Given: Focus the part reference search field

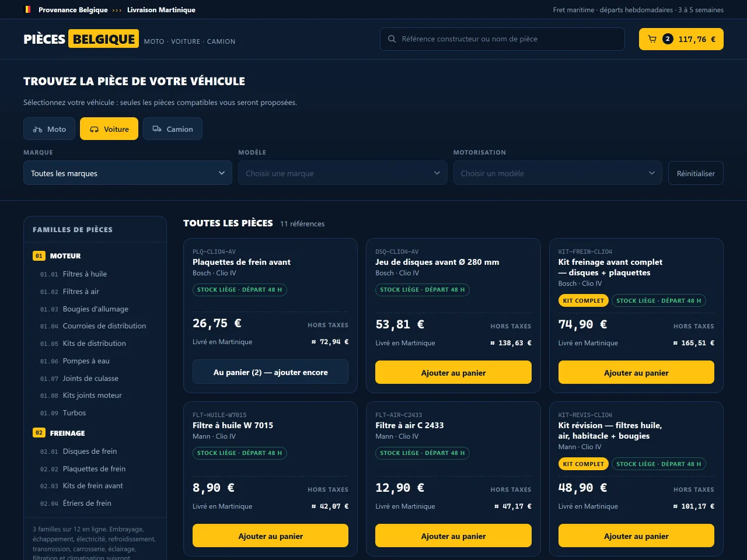Looking at the screenshot, I should [502, 39].
